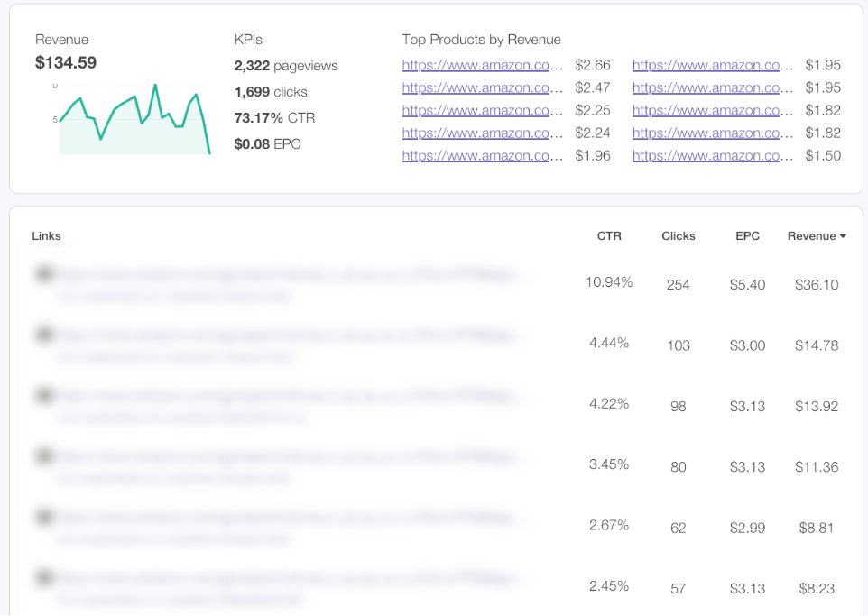This screenshot has height=616, width=868.
Task: Sort the table by CTR column
Action: pyautogui.click(x=609, y=236)
